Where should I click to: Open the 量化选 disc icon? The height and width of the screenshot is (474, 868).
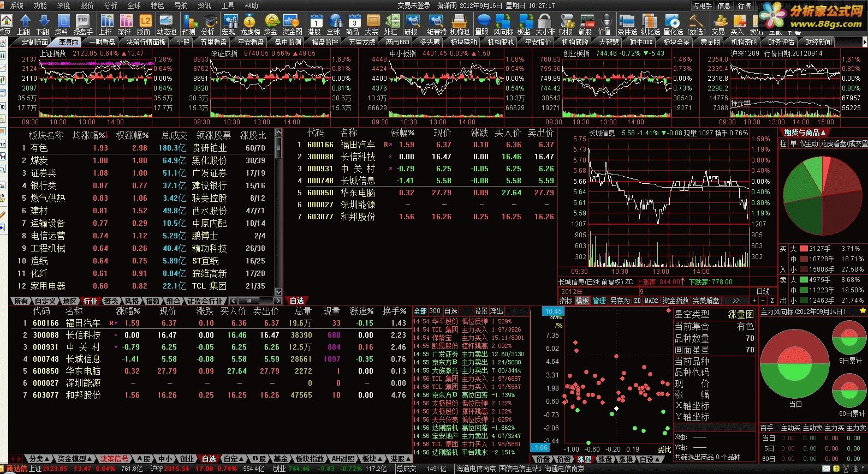pos(673,25)
